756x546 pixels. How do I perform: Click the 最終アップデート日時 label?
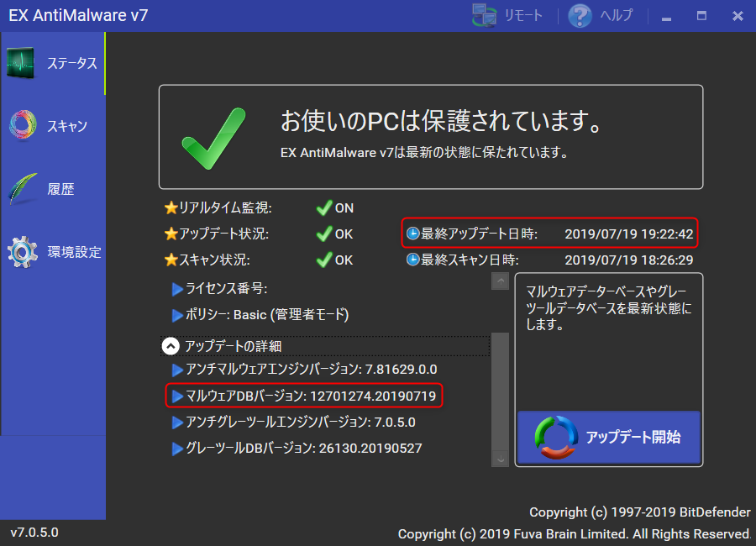point(479,234)
